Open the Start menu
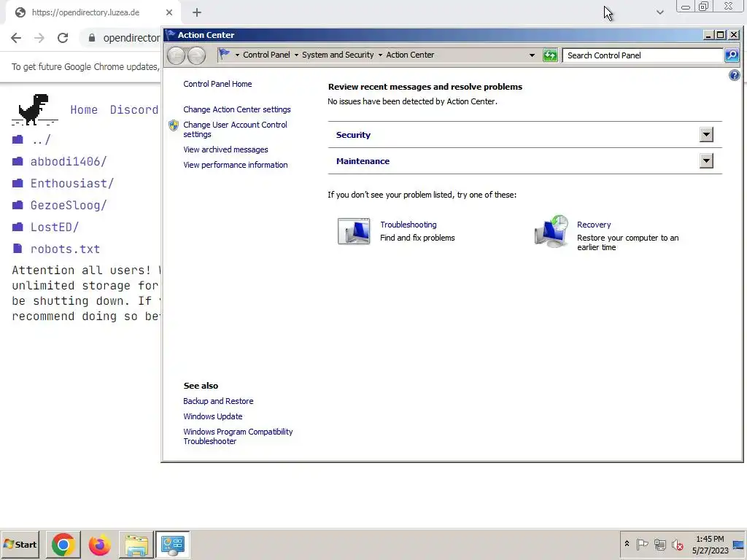This screenshot has width=747, height=560. coord(20,545)
